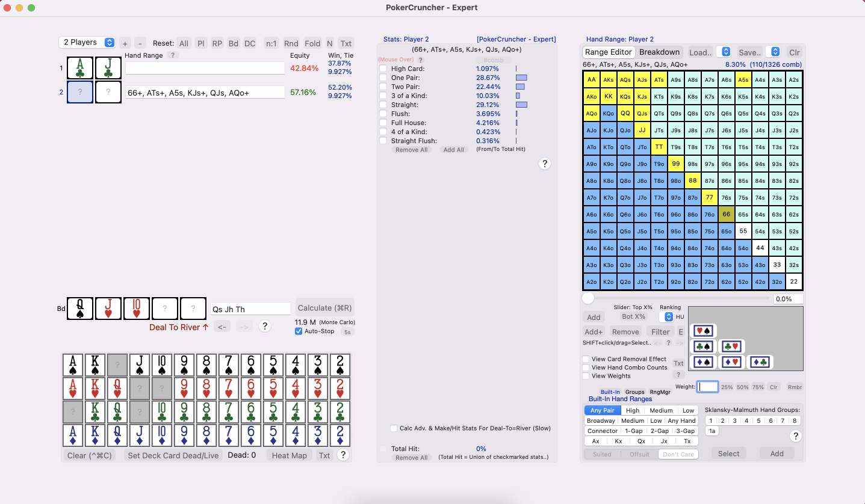This screenshot has height=504, width=865.
Task: Open the Ranking HU dropdown
Action: pos(667,316)
